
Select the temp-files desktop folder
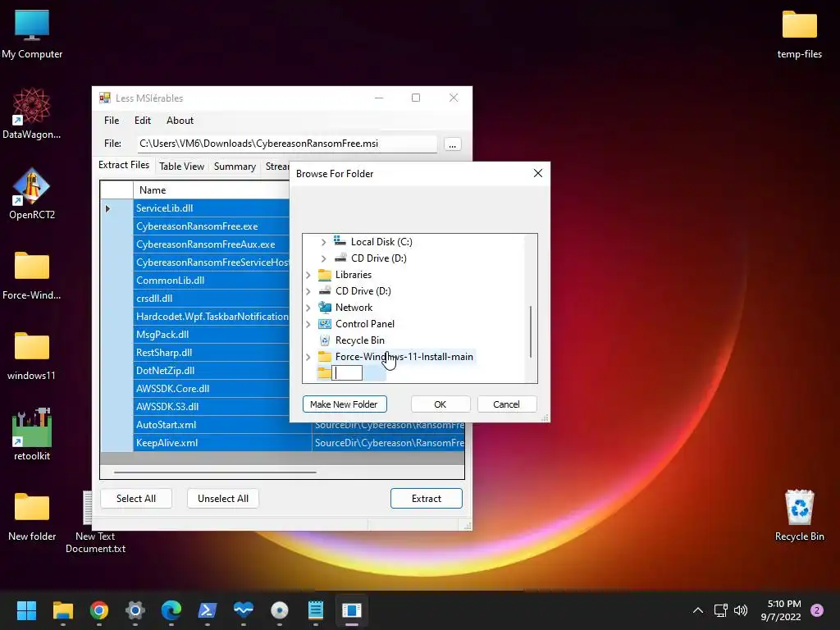[799, 34]
